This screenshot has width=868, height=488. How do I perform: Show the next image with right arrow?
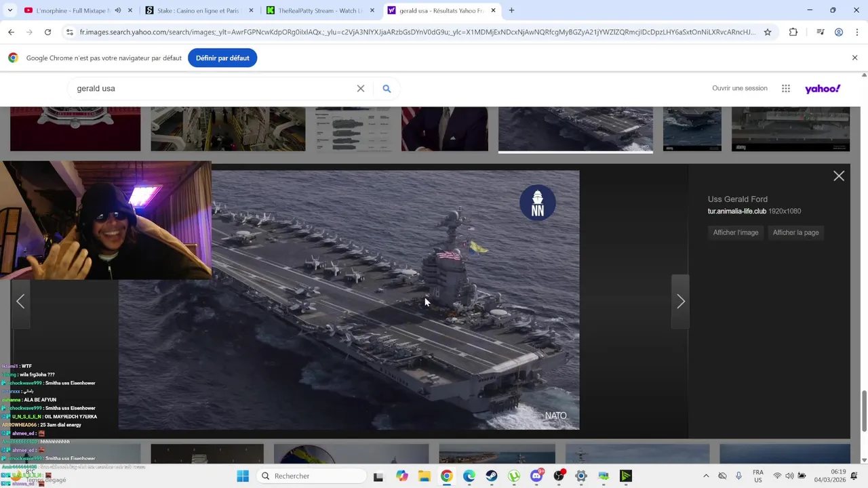[x=681, y=301]
